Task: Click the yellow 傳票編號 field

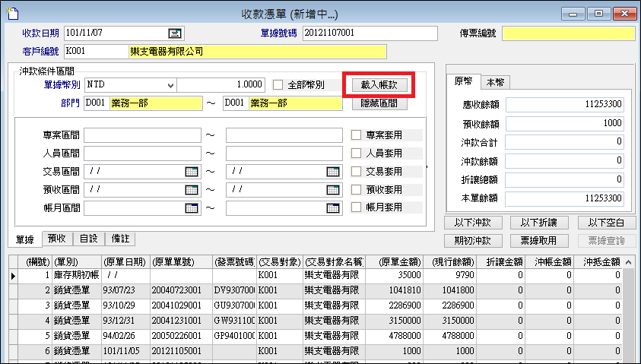Action: 566,33
